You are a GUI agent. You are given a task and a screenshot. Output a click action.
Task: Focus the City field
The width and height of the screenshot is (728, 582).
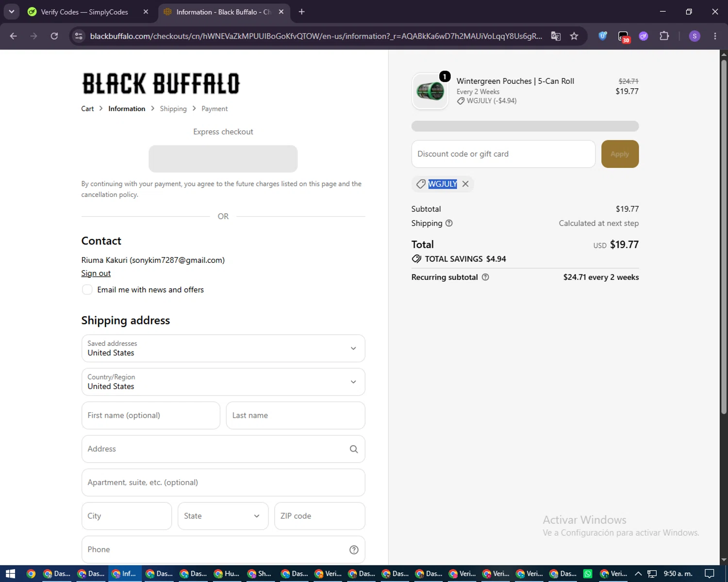point(127,516)
